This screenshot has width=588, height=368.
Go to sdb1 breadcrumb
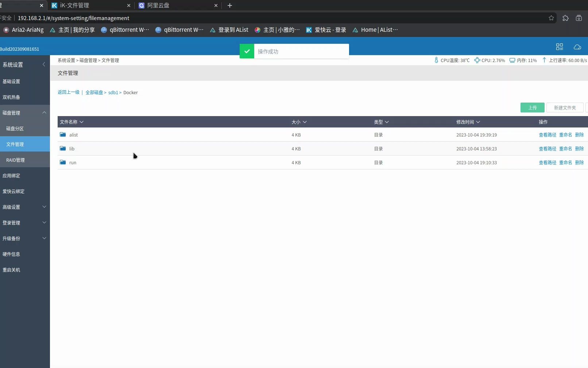pos(113,92)
